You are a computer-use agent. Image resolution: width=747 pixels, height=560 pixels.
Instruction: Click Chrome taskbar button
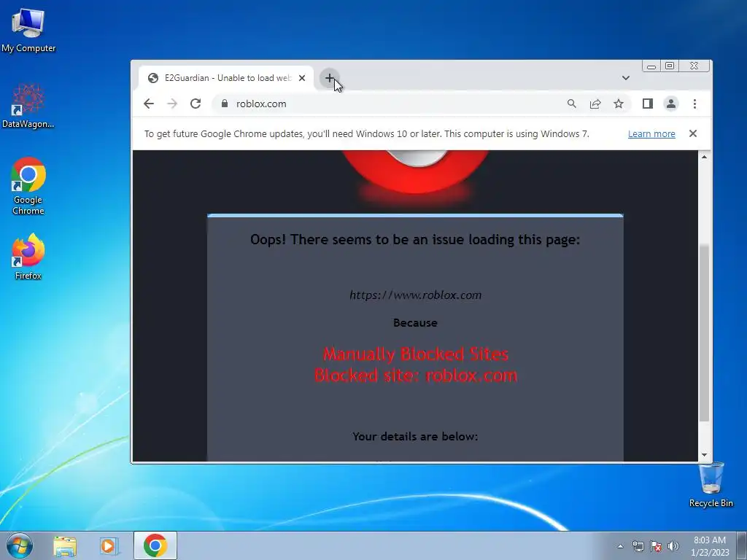point(155,545)
